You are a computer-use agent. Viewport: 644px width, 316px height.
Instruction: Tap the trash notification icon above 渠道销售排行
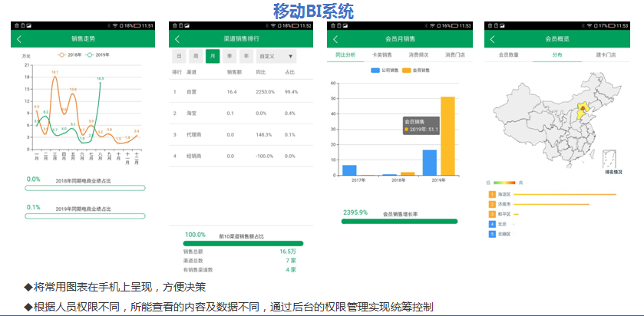(174, 25)
